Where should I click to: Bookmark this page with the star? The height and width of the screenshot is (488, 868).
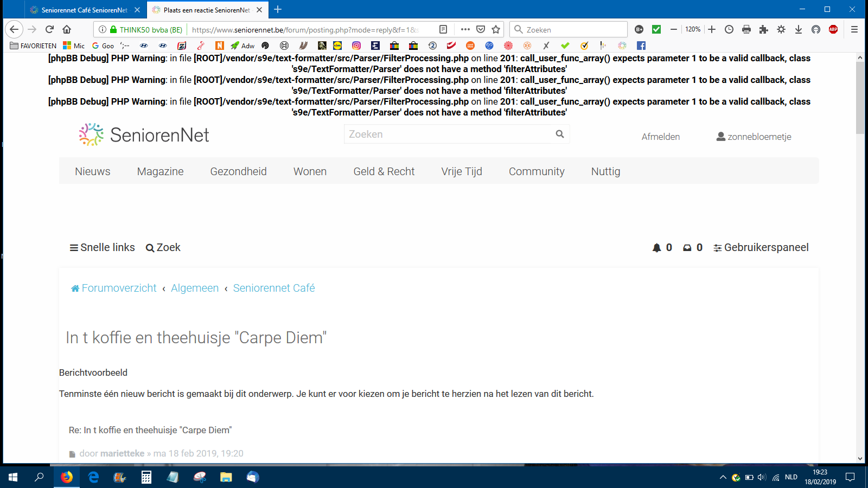click(x=496, y=29)
